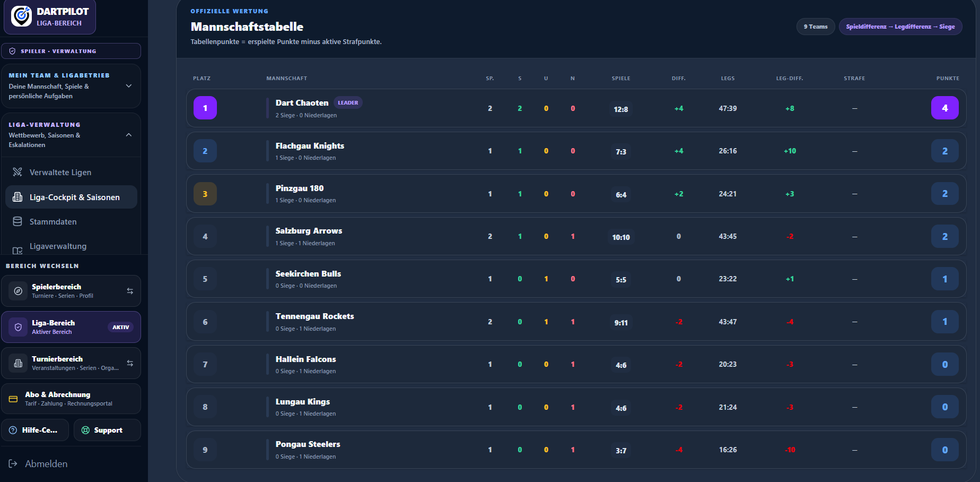
Task: Click the PUNKTE column header
Action: pos(948,78)
